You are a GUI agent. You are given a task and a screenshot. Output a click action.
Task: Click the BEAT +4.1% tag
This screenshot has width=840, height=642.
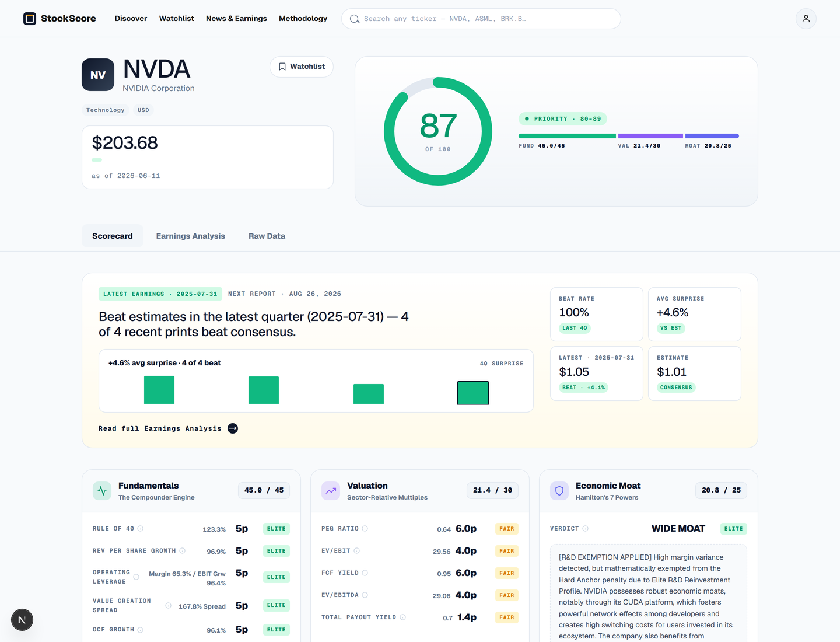[x=584, y=388]
